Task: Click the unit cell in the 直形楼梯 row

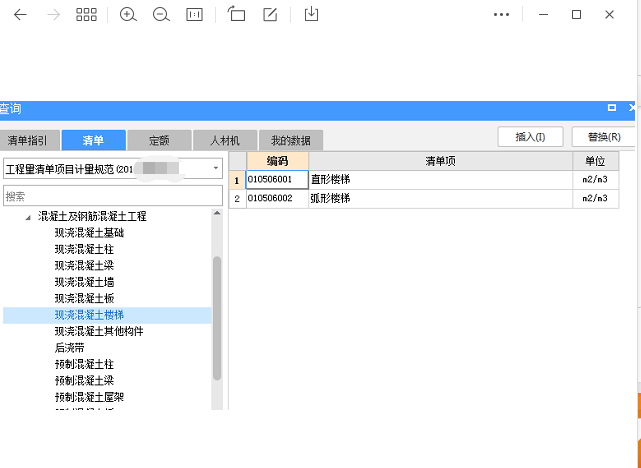Action: coord(595,180)
